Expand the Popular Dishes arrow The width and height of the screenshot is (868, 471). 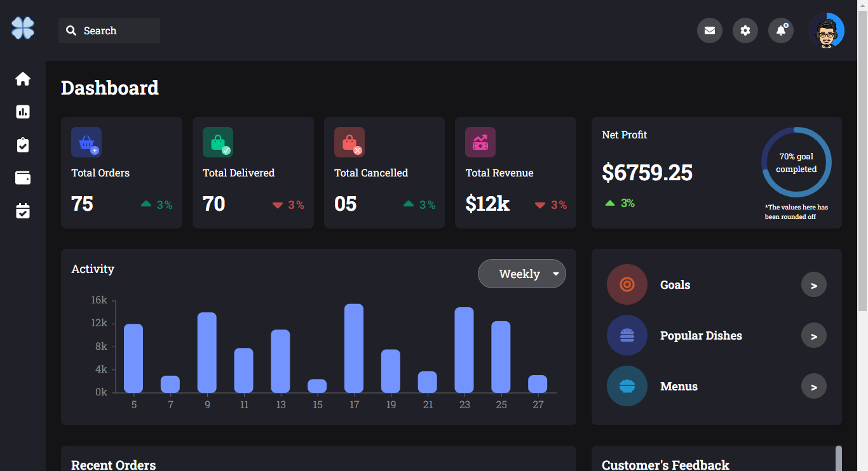pyautogui.click(x=814, y=335)
